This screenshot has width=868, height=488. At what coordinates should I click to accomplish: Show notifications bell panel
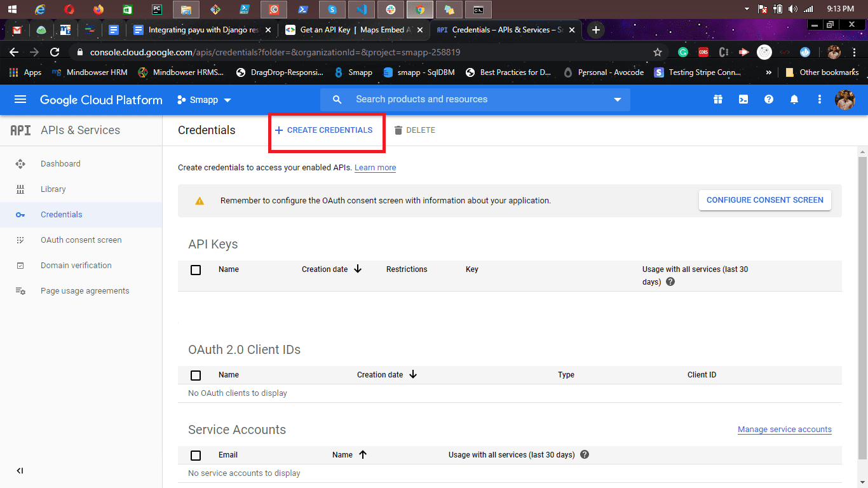(794, 100)
